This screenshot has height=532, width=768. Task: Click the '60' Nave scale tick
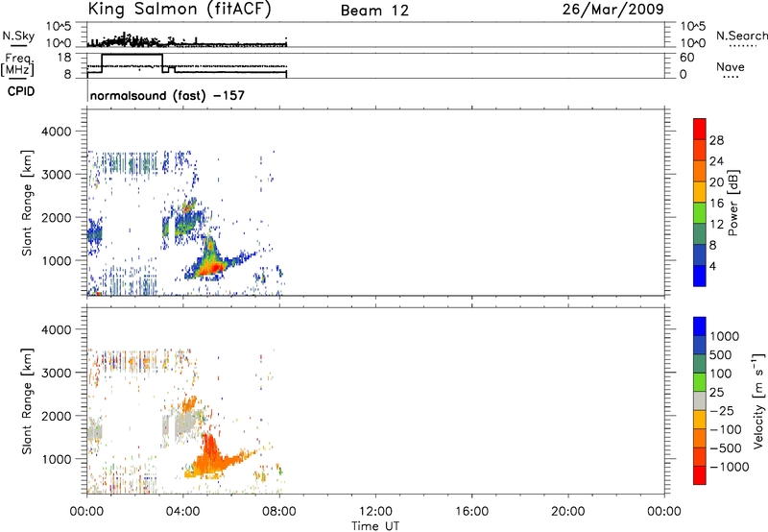click(686, 58)
